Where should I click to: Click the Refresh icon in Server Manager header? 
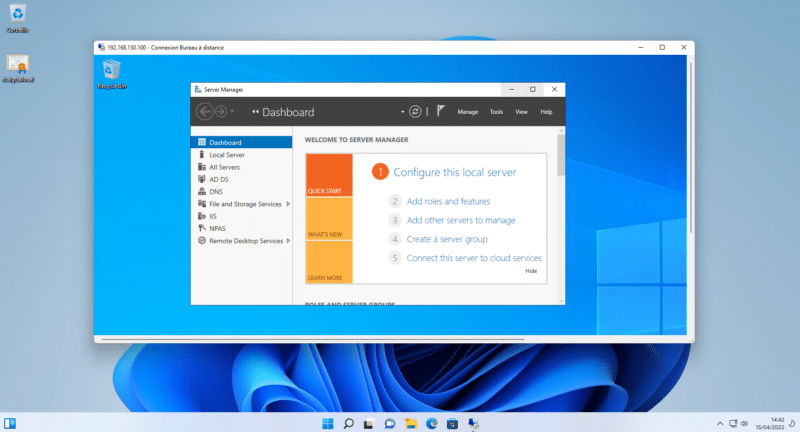pos(416,111)
